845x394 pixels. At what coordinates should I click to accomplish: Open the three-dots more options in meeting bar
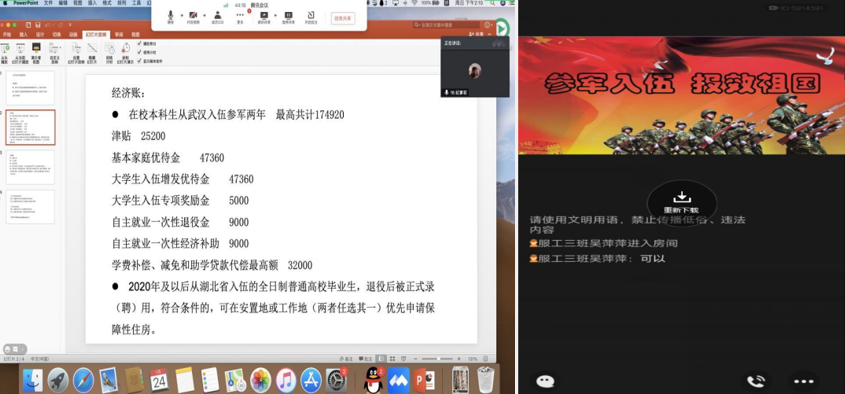tap(240, 16)
